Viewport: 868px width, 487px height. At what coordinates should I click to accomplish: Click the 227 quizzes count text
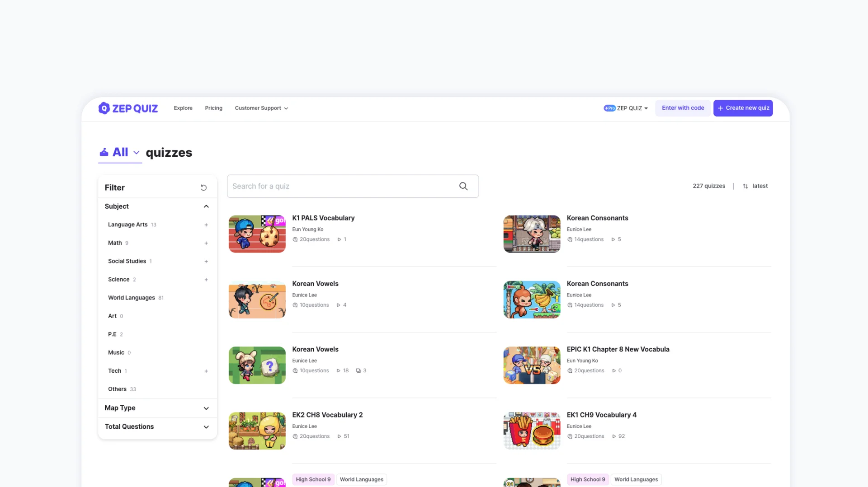(709, 186)
